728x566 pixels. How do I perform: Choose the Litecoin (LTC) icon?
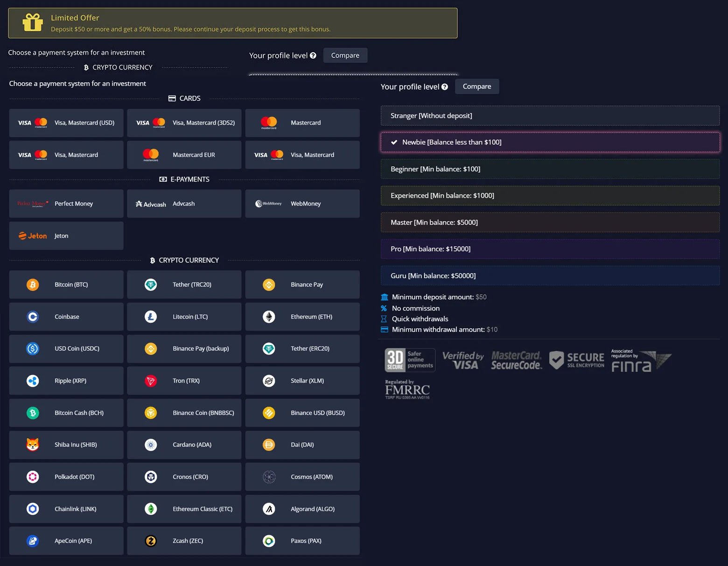tap(151, 317)
